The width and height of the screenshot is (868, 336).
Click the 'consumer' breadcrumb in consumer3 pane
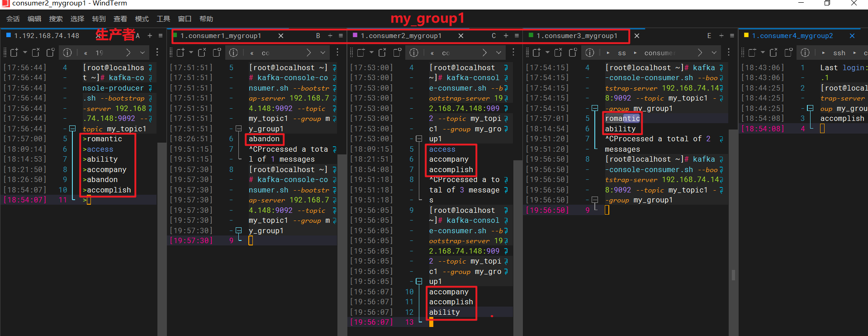pyautogui.click(x=659, y=53)
